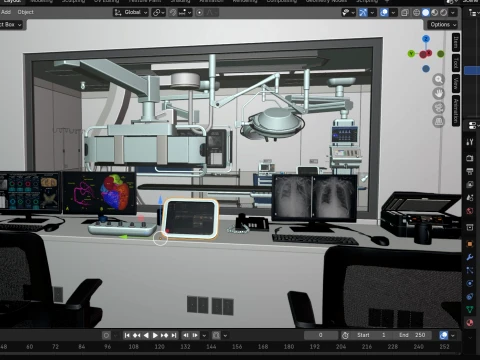Click the blue Z axis on navigation gizmo
Screen dimensions: 480x360
click(x=426, y=39)
